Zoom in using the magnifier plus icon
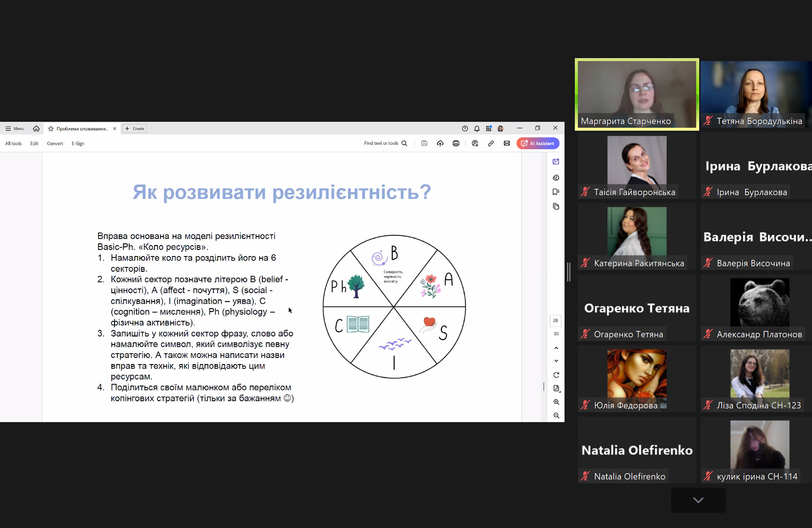The image size is (812, 528). (556, 402)
